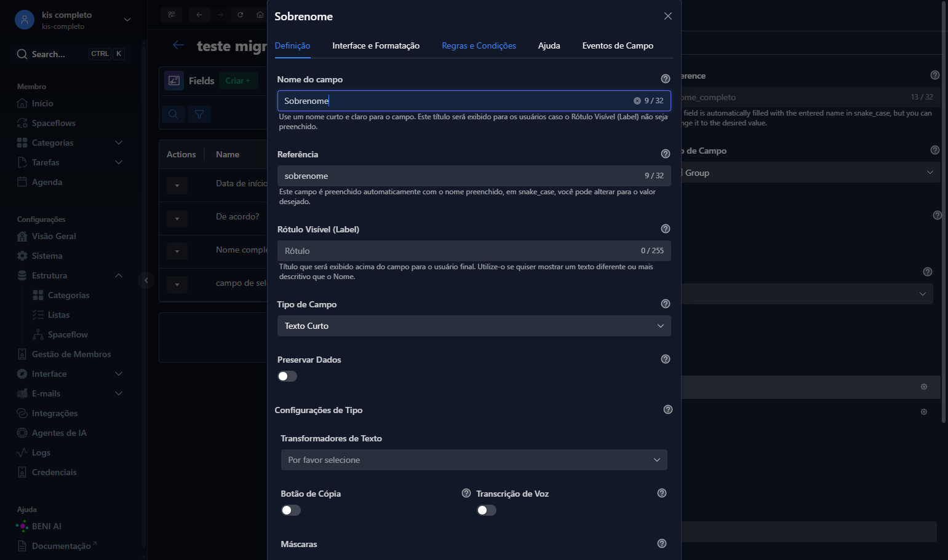Open the Tipo de Campo dropdown showing Texto Curto

pyautogui.click(x=474, y=326)
